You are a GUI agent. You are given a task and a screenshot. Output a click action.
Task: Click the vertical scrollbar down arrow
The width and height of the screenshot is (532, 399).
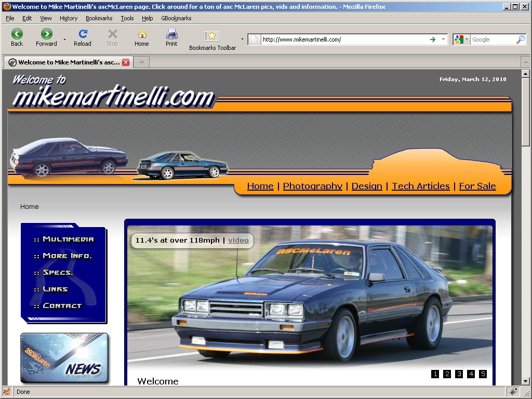[526, 381]
